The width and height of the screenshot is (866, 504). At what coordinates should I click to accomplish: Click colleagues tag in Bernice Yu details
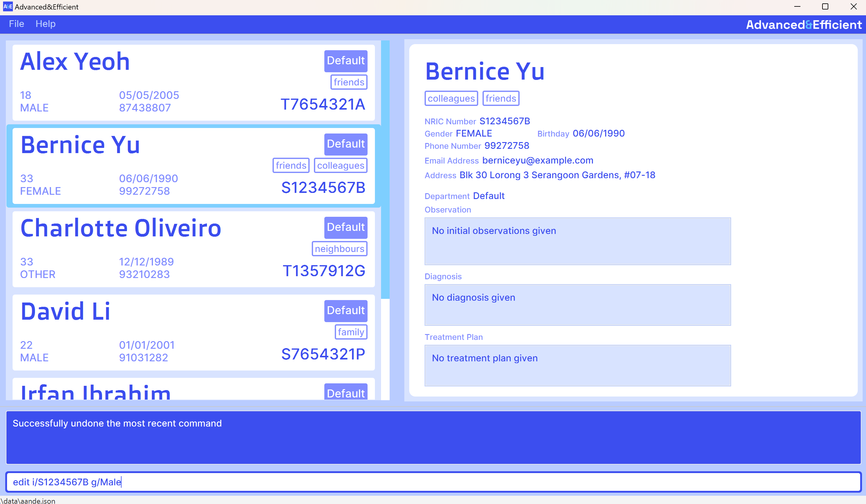click(451, 99)
